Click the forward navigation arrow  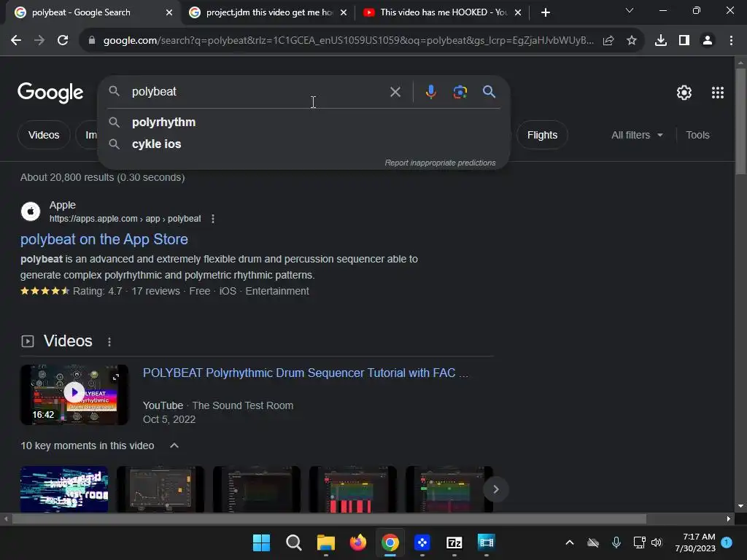[39, 41]
